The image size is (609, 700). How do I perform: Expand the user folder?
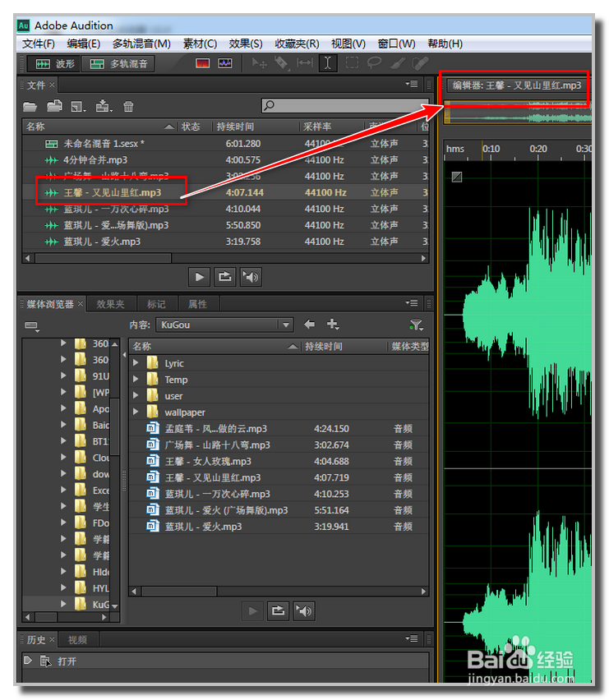pyautogui.click(x=136, y=395)
